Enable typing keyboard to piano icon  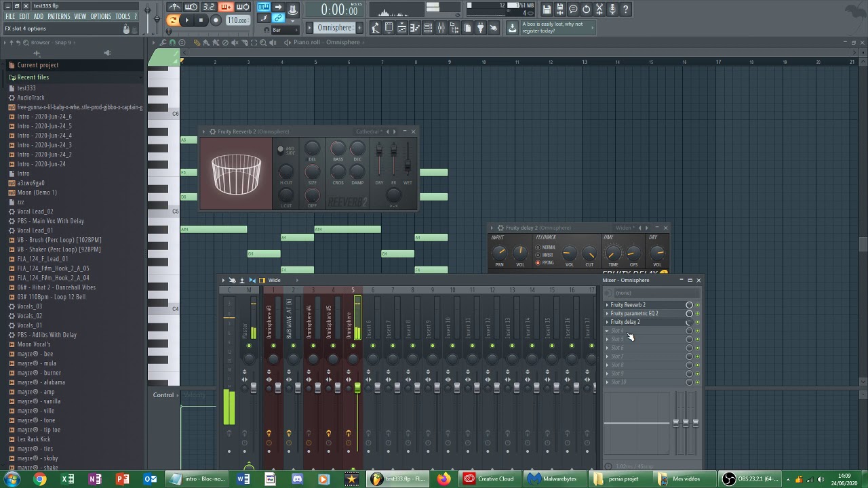263,7
